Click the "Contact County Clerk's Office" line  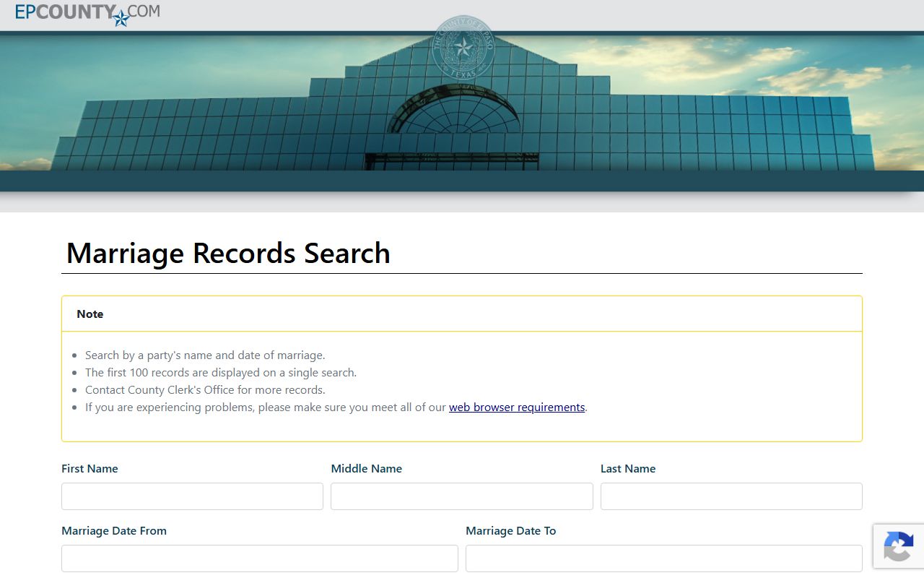coord(205,390)
